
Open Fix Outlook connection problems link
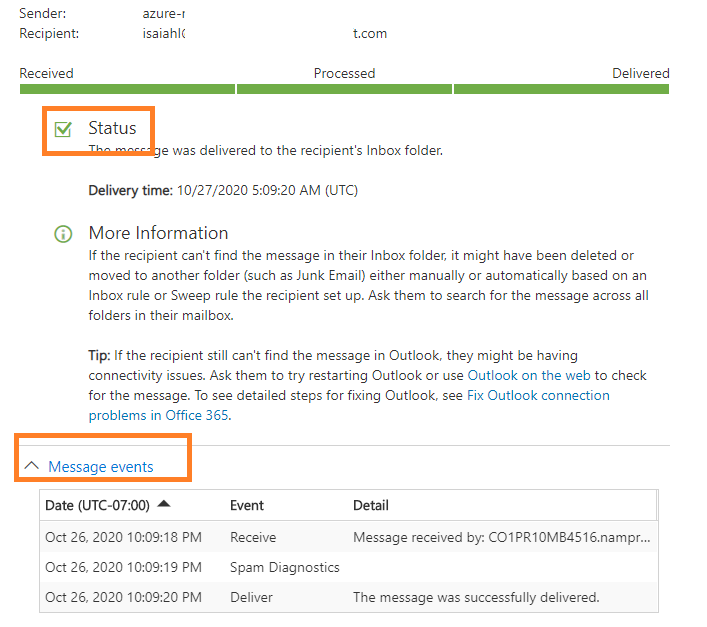point(349,405)
